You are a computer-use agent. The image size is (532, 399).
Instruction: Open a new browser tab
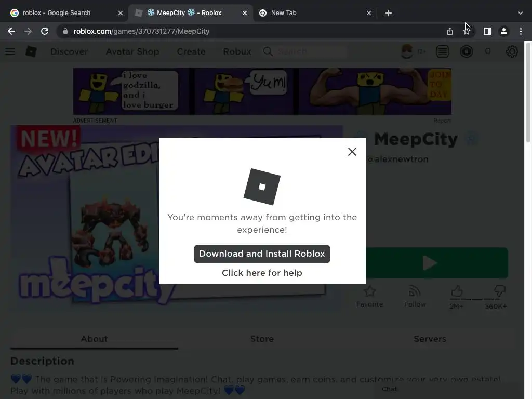pos(389,13)
